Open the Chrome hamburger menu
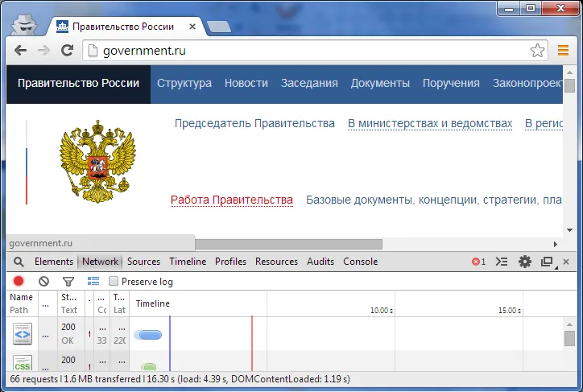Screen dimensions: 583x392 (563, 50)
